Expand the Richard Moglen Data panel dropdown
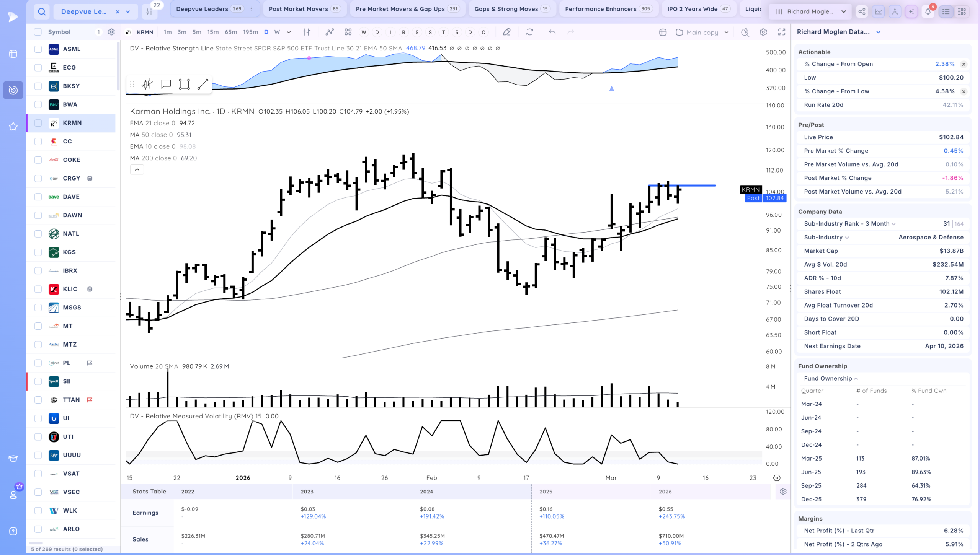 pyautogui.click(x=879, y=32)
